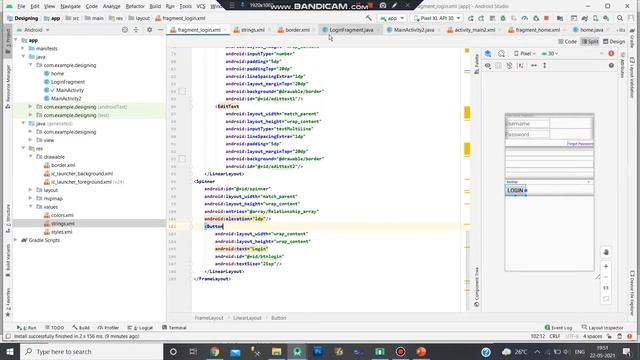Open the Pixel device dropdown in preview
This screenshot has height=360, width=640.
(x=525, y=53)
